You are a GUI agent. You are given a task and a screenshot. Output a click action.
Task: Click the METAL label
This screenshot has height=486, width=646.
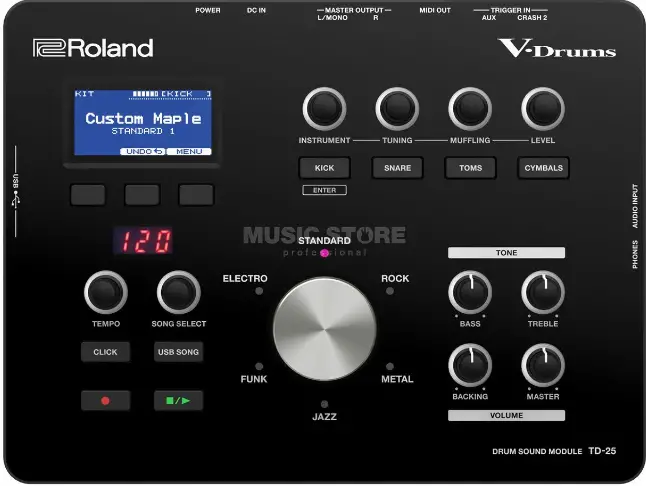pos(397,379)
